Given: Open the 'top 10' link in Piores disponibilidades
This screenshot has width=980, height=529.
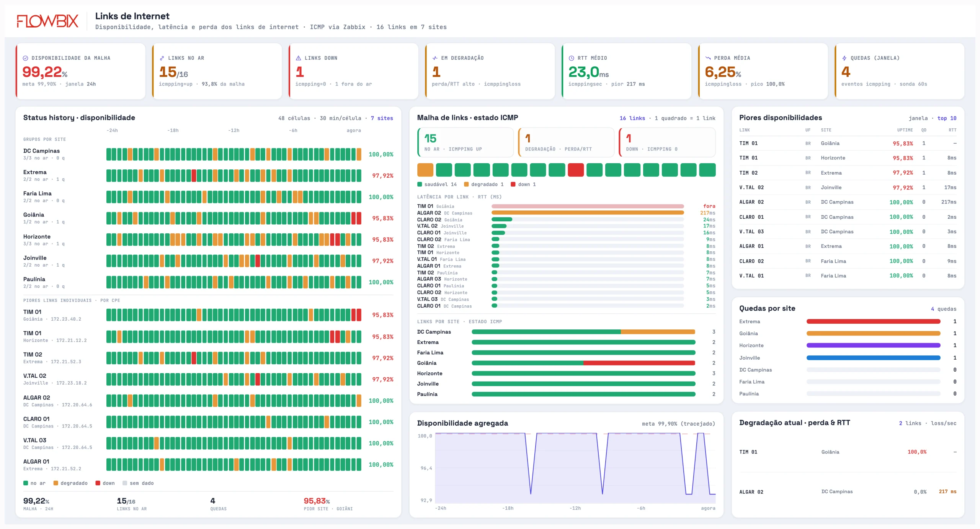Looking at the screenshot, I should point(947,118).
